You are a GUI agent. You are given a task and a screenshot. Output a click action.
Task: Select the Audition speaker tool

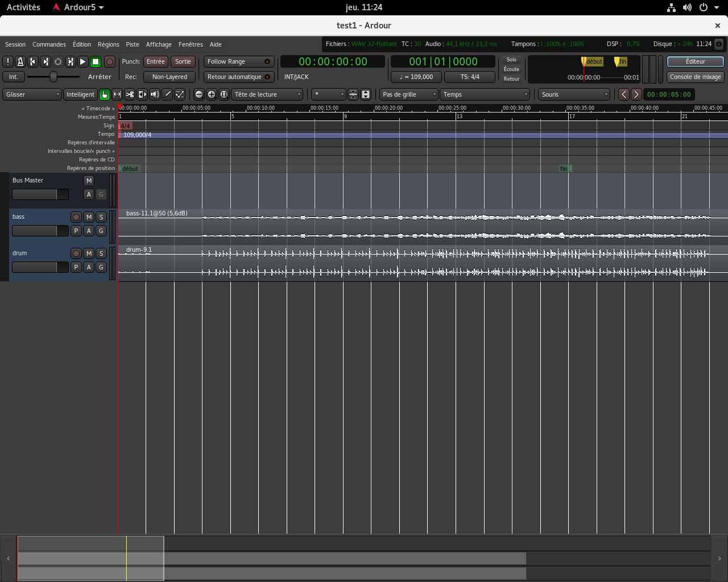point(155,94)
